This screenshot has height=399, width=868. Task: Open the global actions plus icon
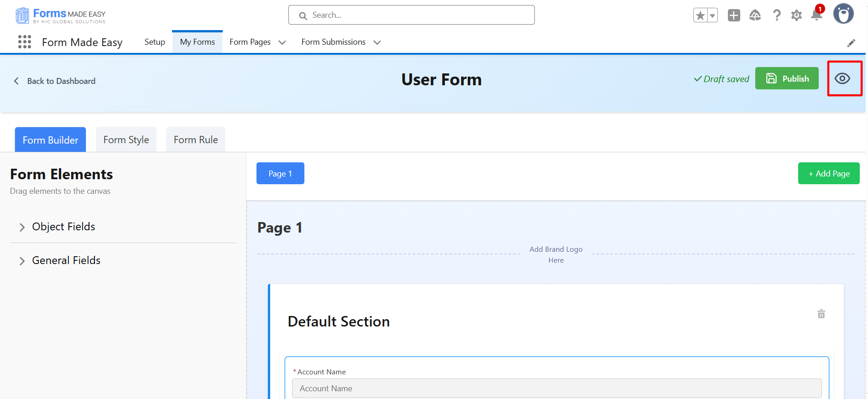pyautogui.click(x=734, y=16)
